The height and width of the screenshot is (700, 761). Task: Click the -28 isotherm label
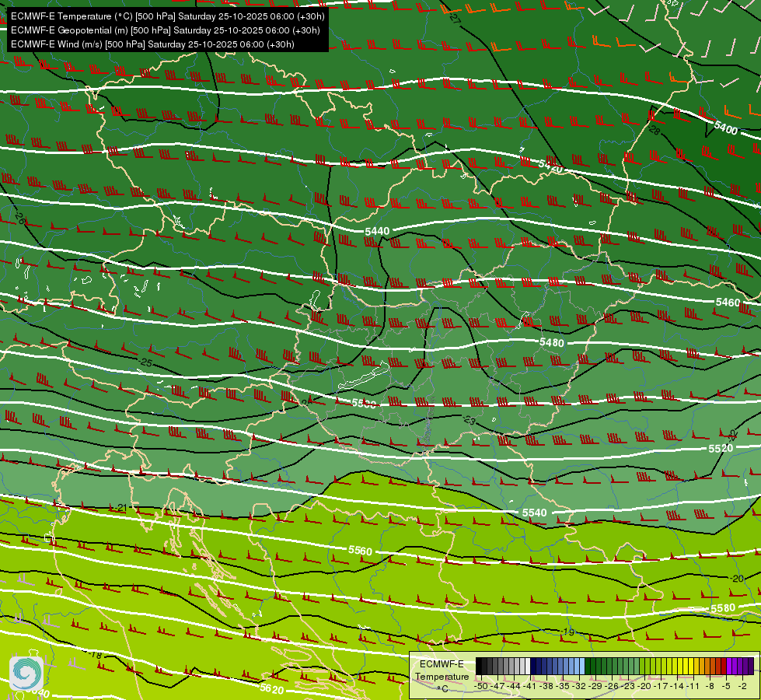[x=655, y=130]
